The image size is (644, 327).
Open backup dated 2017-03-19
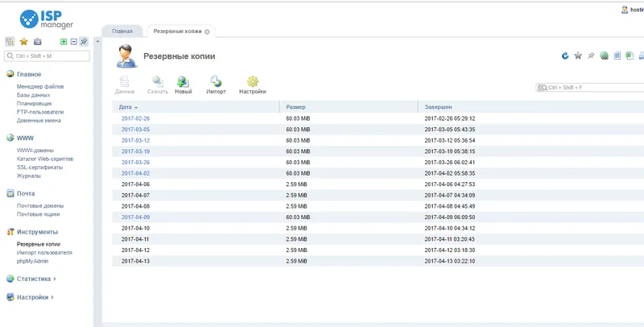tap(135, 151)
